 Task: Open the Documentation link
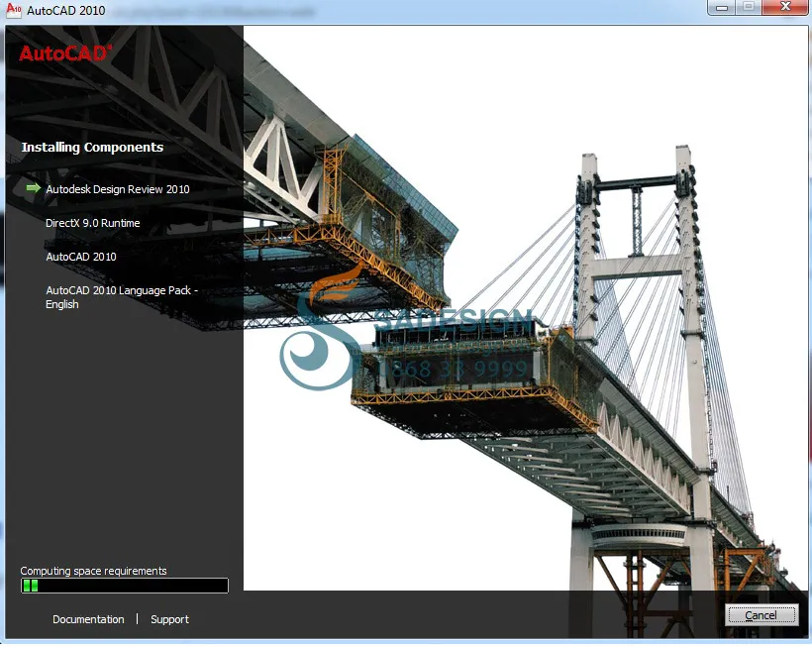88,619
